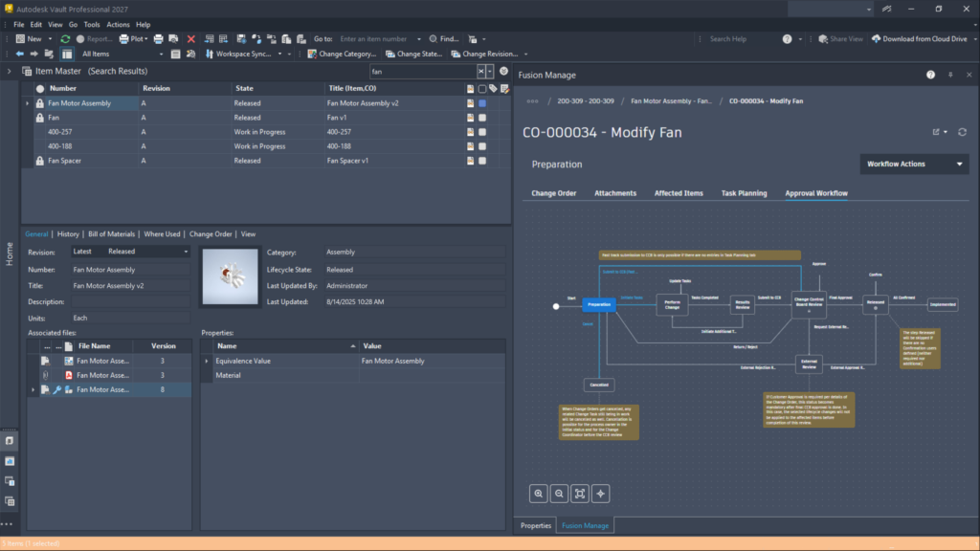This screenshot has height=551, width=980.
Task: Click the green Refresh icon in toolbar
Action: [x=65, y=38]
